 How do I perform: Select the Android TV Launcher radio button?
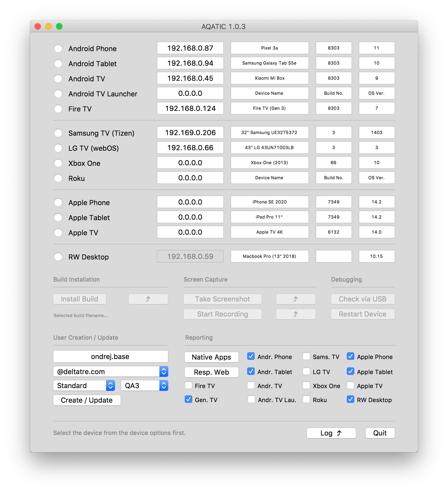[58, 94]
